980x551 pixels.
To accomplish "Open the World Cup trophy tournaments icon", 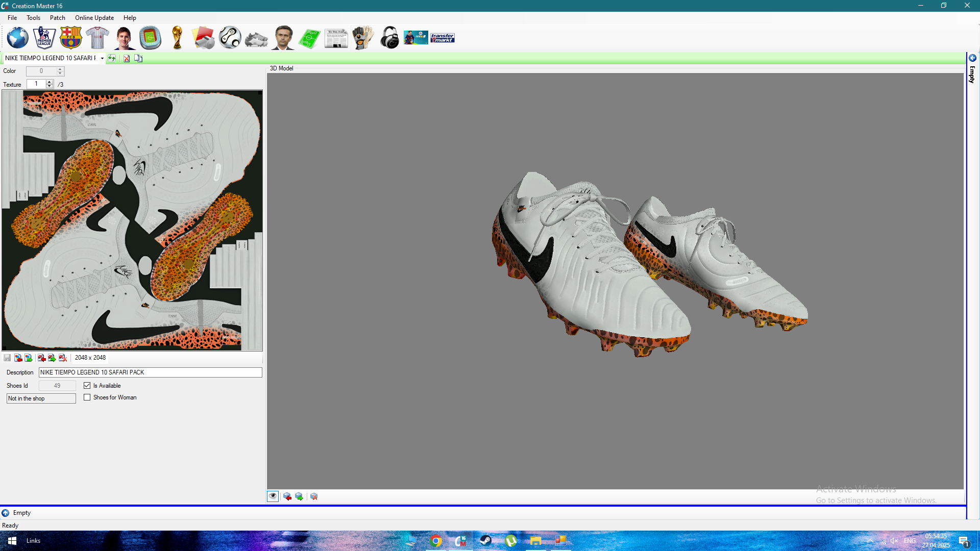I will [x=177, y=38].
